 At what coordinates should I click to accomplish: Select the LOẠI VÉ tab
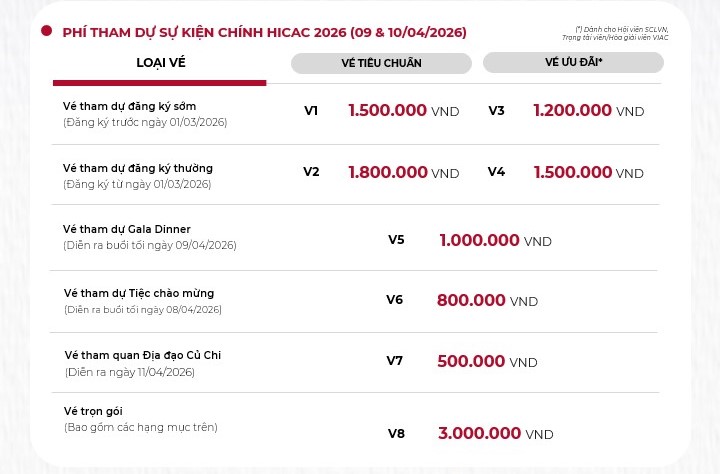pyautogui.click(x=161, y=63)
